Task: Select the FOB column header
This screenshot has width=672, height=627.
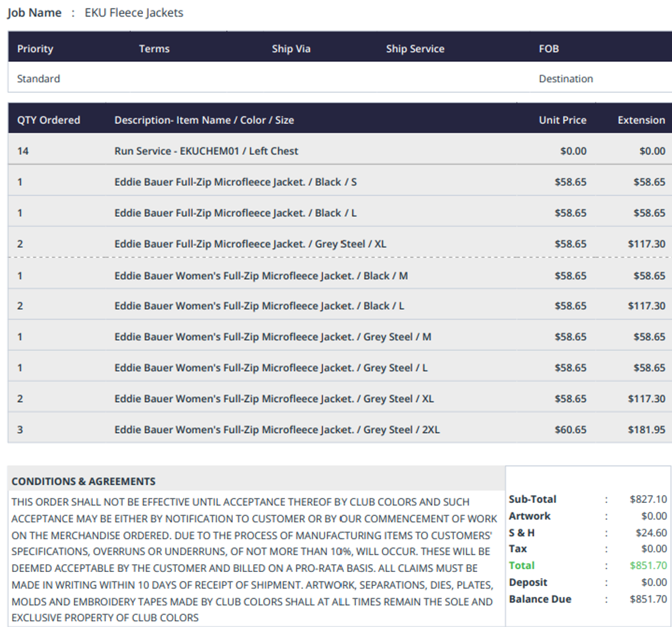Action: pos(549,49)
